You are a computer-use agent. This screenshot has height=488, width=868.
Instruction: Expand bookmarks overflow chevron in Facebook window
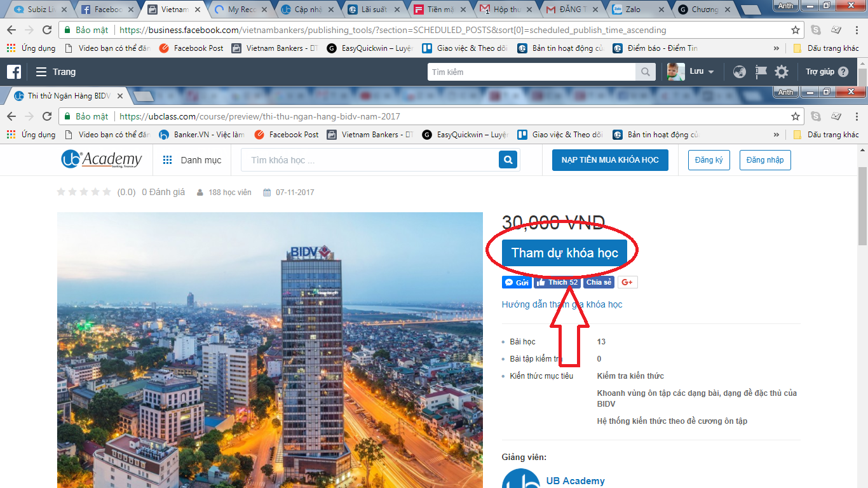776,48
